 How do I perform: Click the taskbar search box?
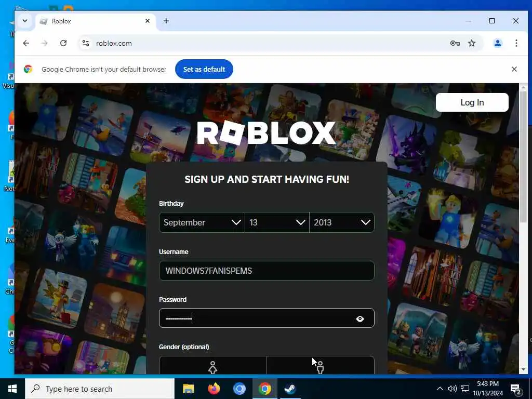100,389
